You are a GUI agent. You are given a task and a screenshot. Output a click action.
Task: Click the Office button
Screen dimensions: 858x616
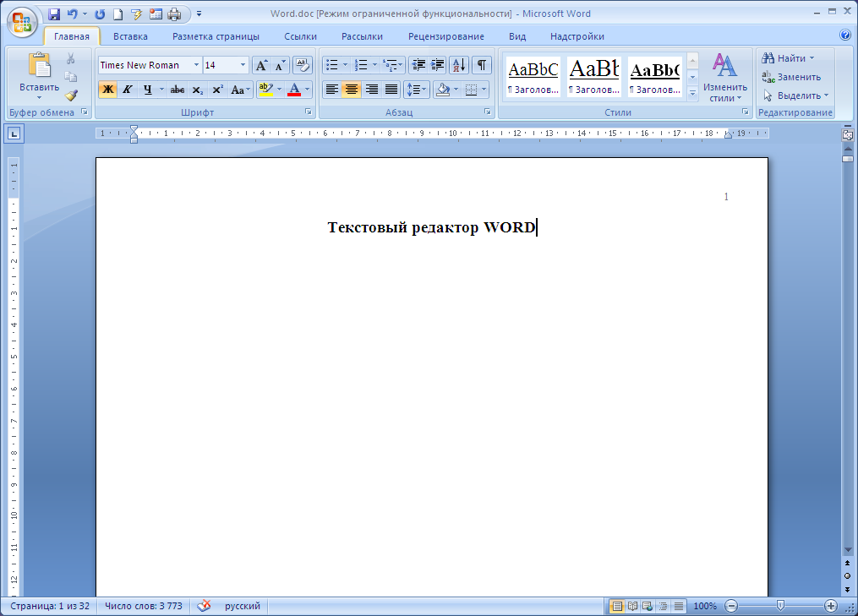(x=23, y=22)
